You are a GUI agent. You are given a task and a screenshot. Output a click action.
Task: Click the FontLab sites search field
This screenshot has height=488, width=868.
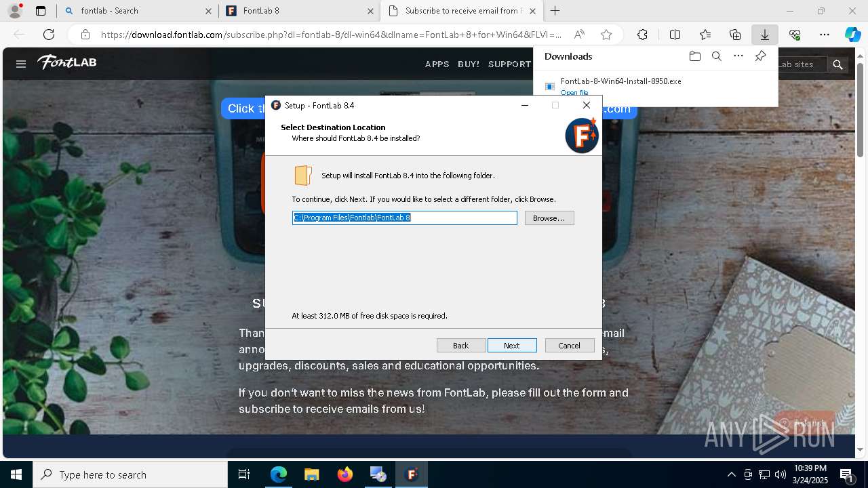pos(803,64)
